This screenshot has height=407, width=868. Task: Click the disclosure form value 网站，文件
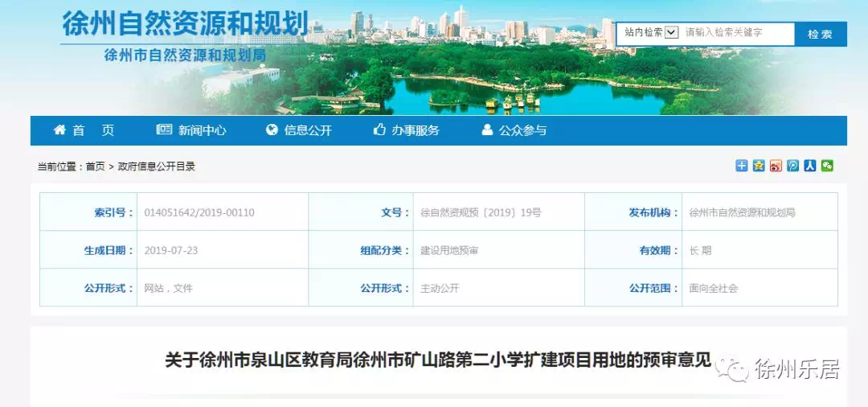(x=168, y=288)
